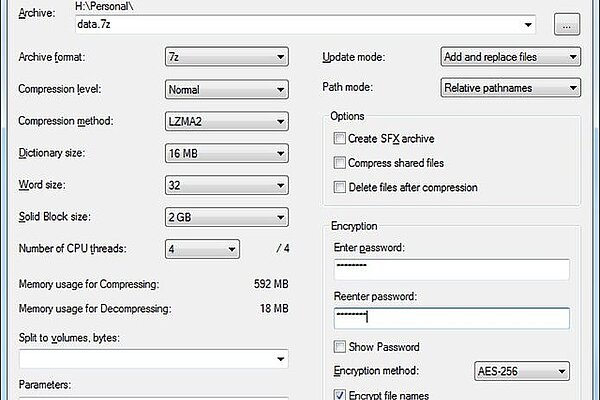Open the Update mode dropdown
Screen dimensions: 600x400
point(510,57)
